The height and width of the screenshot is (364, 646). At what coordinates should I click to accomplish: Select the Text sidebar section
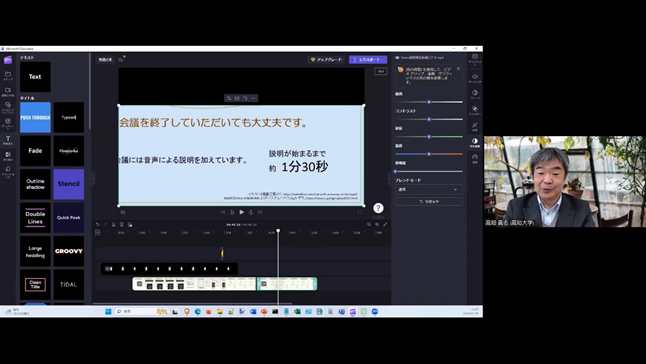(8, 140)
